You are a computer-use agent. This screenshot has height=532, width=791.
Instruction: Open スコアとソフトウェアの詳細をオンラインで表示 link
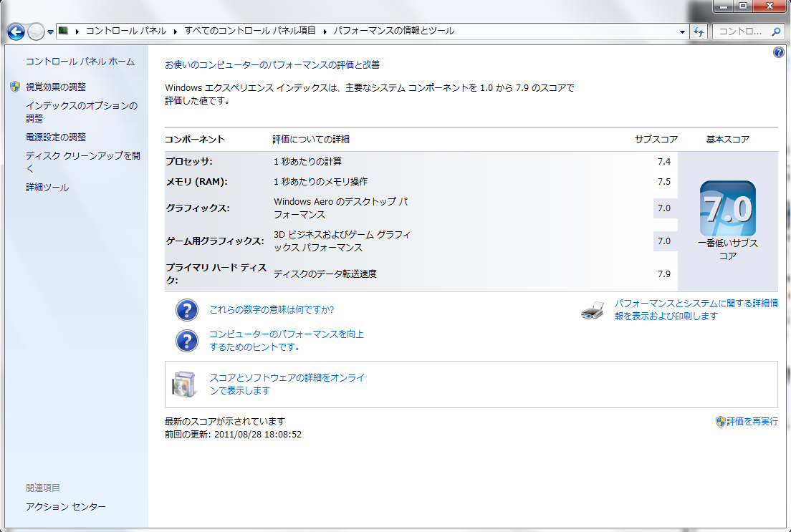[x=287, y=385]
